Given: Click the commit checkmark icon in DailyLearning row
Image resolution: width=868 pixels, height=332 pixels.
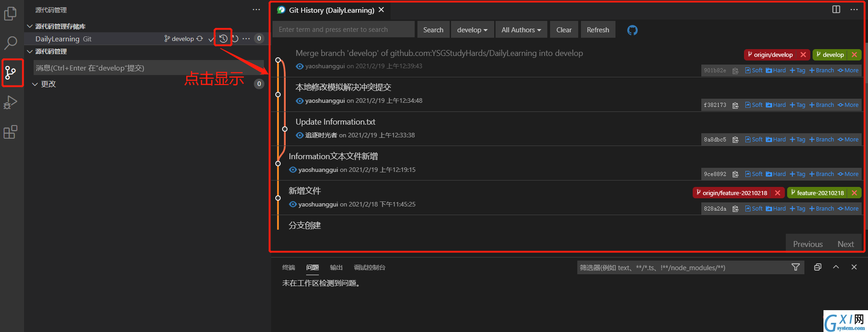Looking at the screenshot, I should point(211,39).
